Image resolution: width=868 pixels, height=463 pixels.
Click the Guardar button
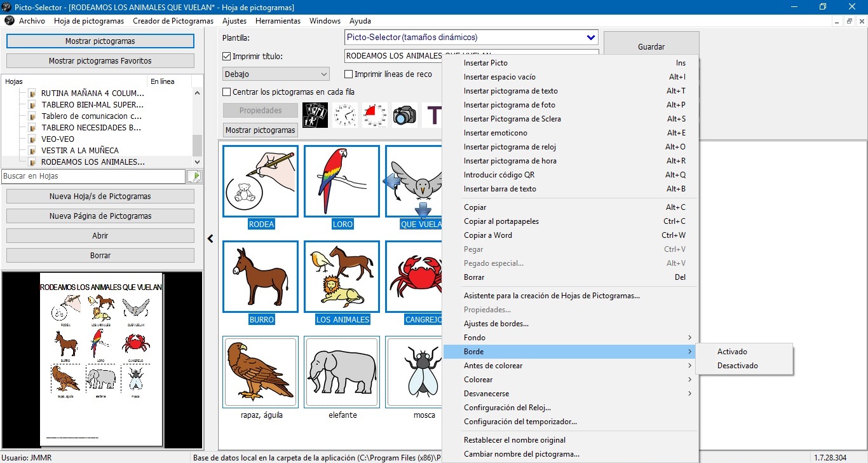pos(651,46)
